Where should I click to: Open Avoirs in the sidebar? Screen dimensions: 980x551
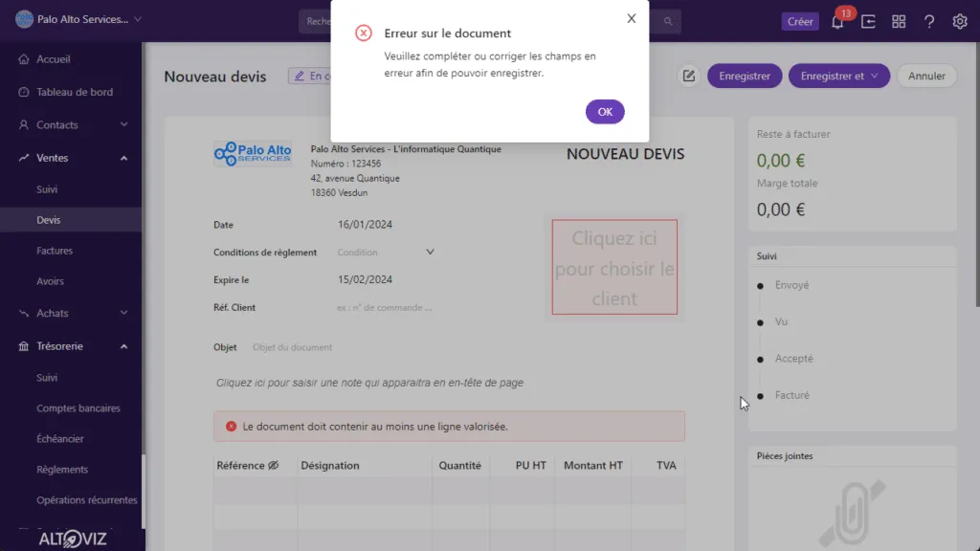50,281
